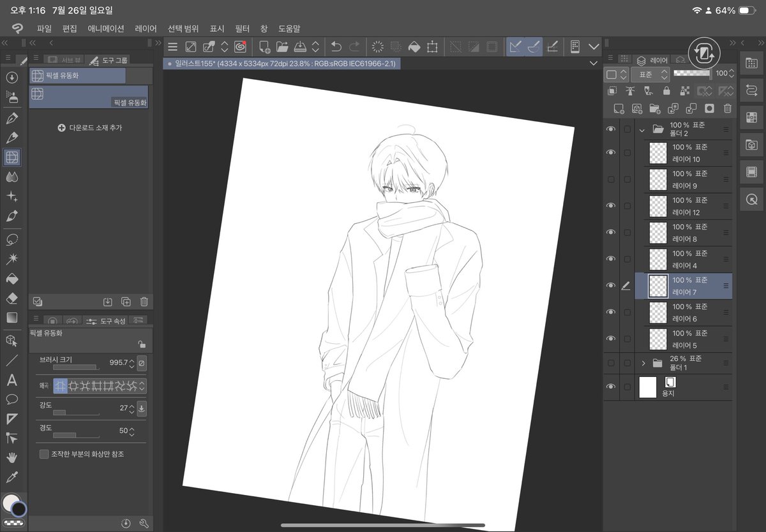The image size is (766, 532).
Task: Expand the command bar overflow chevron at right end
Action: [594, 47]
